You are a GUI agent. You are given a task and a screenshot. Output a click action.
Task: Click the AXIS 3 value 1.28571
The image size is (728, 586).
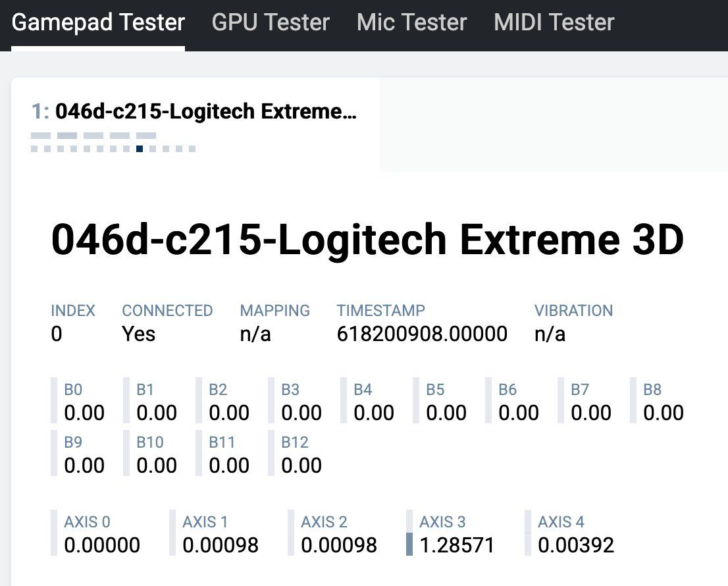point(457,545)
